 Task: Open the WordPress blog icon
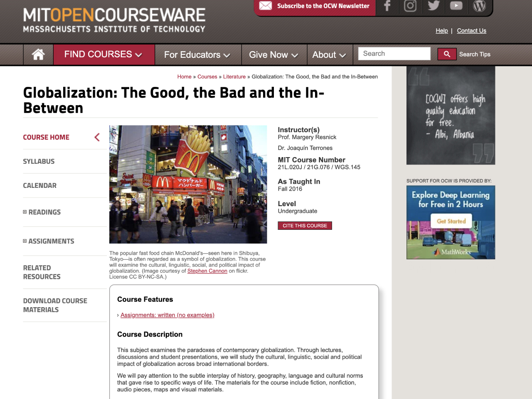point(479,6)
